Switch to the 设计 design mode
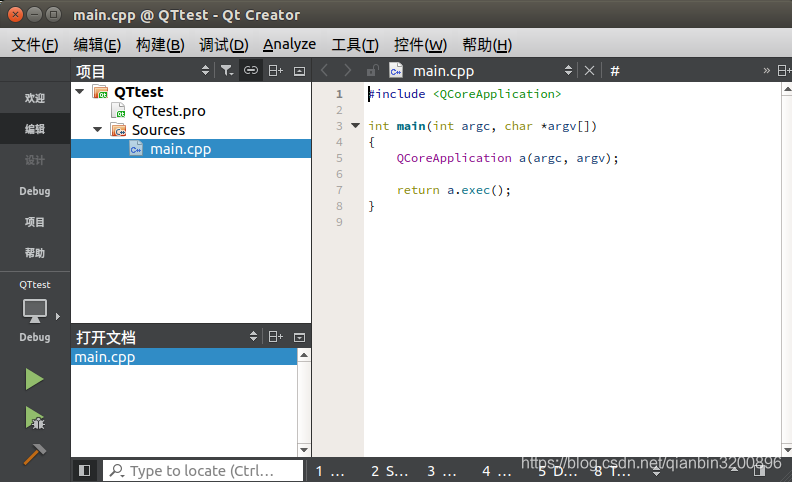 (x=35, y=160)
